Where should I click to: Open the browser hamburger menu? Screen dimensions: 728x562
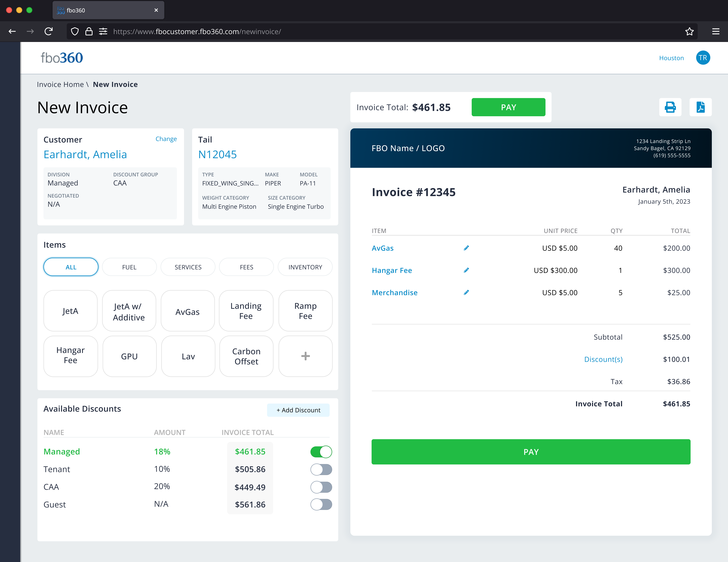click(716, 31)
